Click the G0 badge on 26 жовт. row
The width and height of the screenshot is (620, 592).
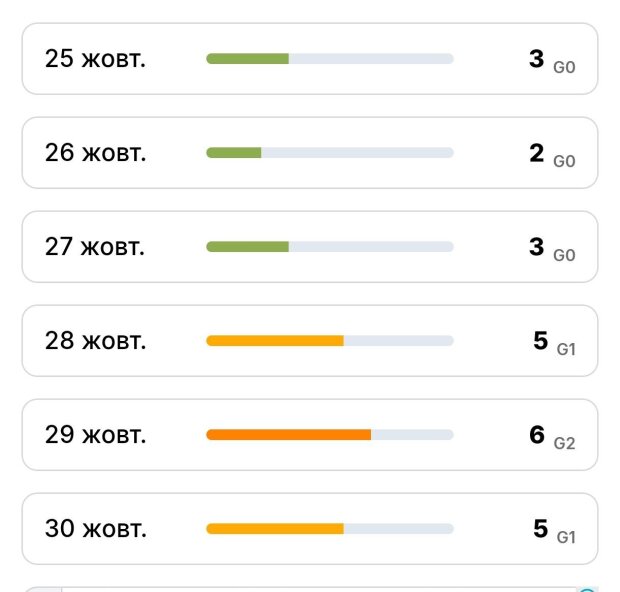pyautogui.click(x=564, y=161)
